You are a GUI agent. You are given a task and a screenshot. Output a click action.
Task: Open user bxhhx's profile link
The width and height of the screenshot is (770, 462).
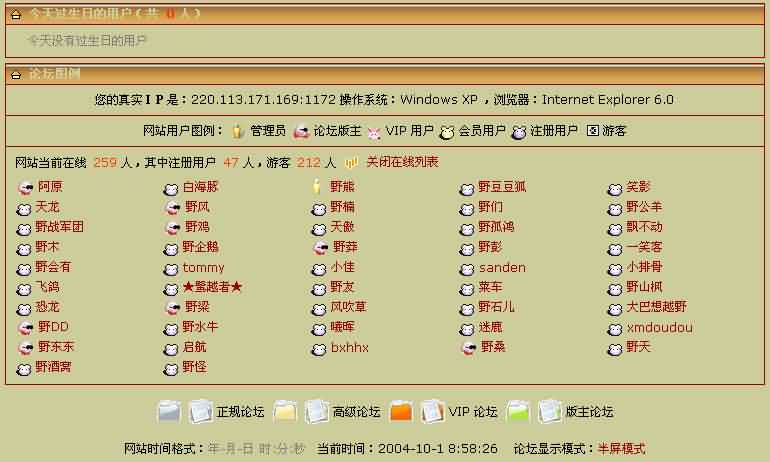pyautogui.click(x=350, y=348)
